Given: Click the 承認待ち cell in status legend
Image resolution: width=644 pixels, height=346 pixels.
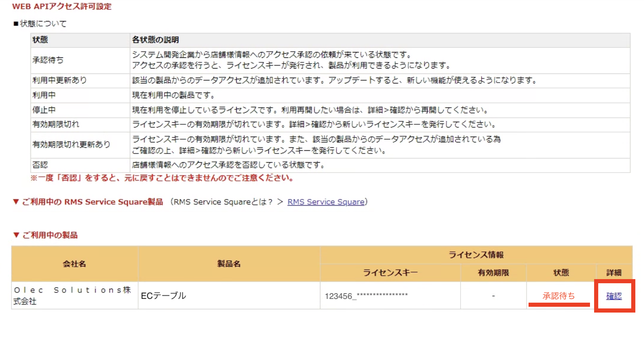Looking at the screenshot, I should point(80,60).
